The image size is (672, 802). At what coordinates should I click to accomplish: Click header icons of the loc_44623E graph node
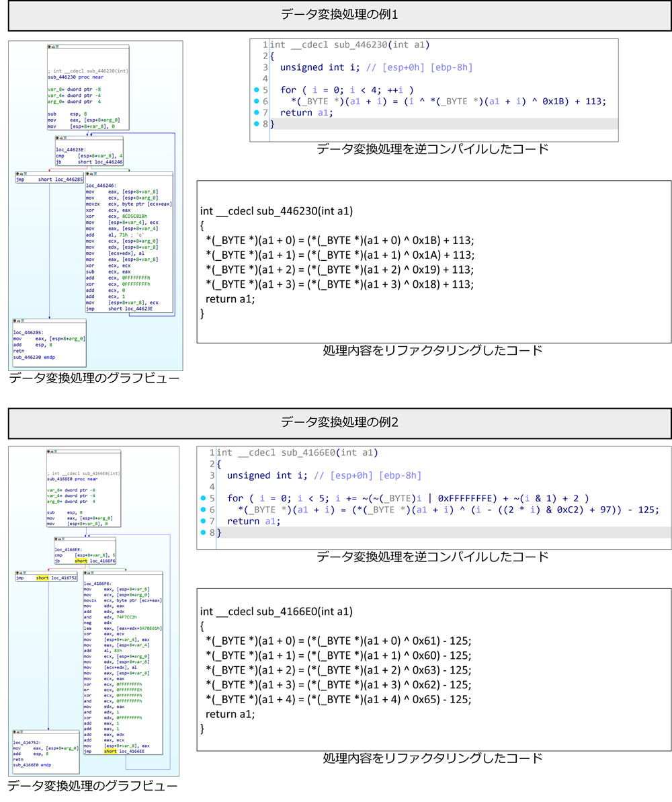(x=61, y=138)
